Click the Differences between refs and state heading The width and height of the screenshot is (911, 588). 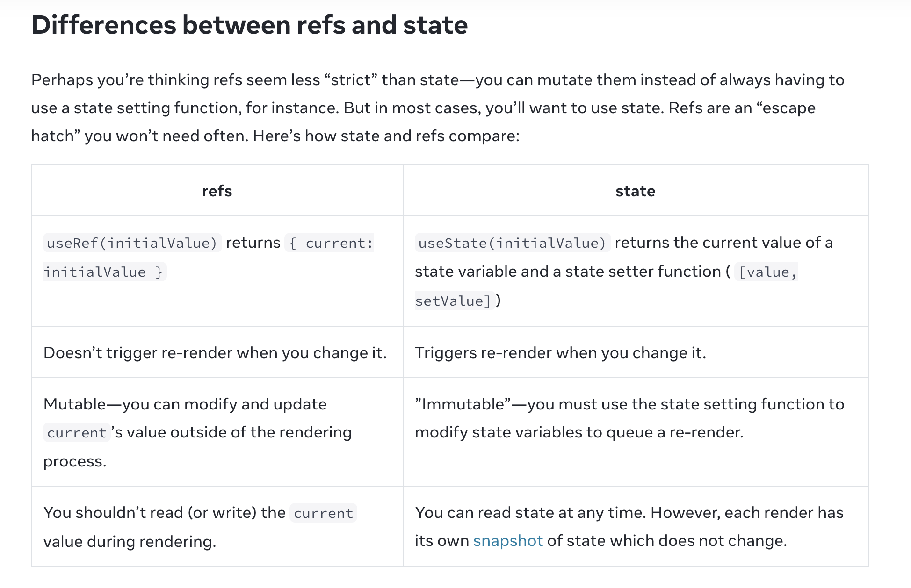(x=250, y=25)
